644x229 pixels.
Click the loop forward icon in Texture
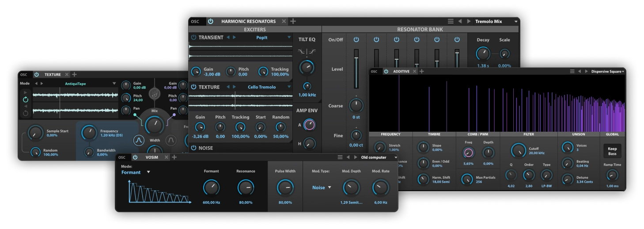(x=26, y=100)
